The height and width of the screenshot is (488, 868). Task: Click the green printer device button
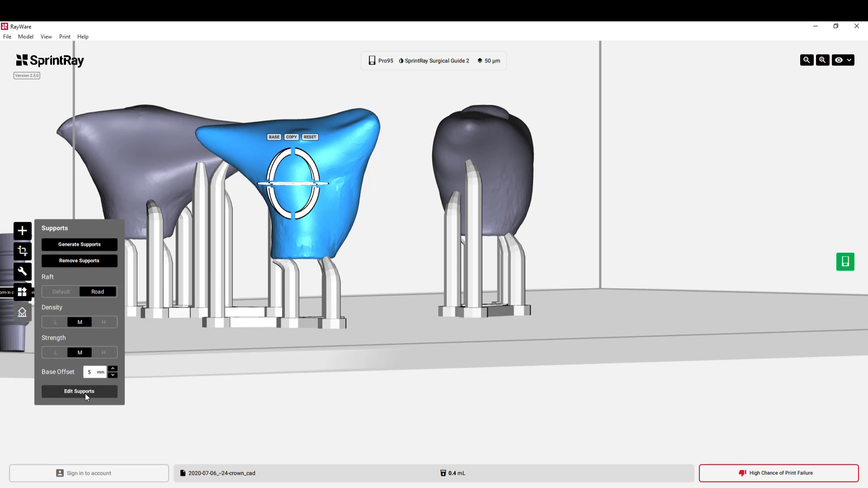[x=845, y=262]
